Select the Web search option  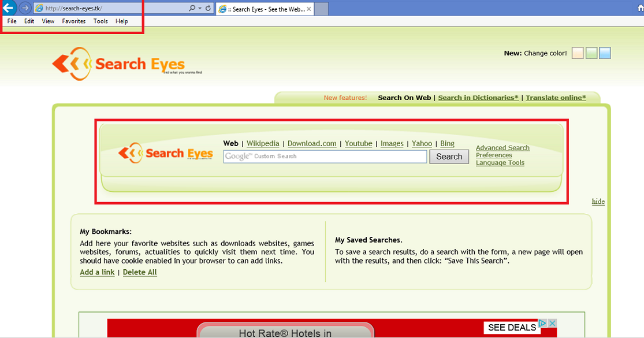231,143
